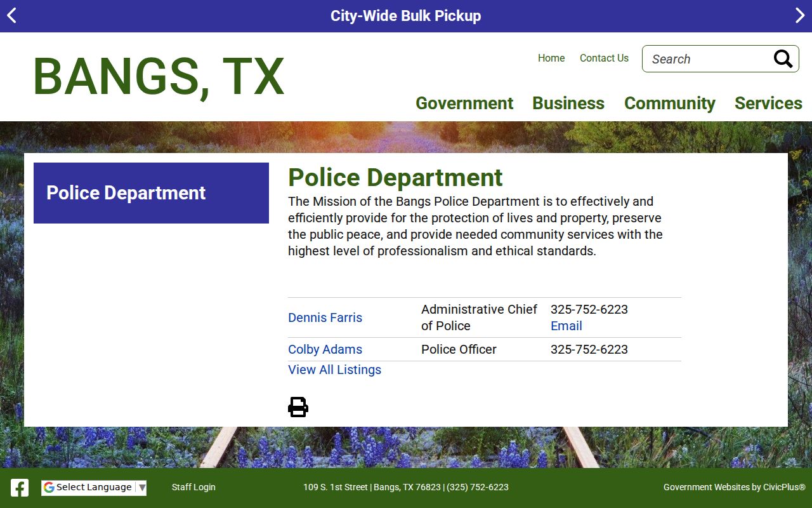Screen dimensions: 812x508
Task: Click Dennis Farris phone number 325-752-6223
Action: click(589, 309)
